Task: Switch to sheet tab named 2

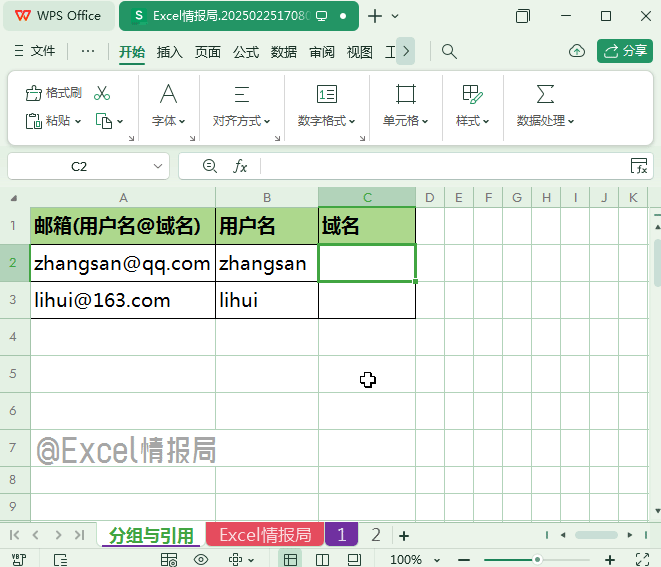Action: click(376, 535)
